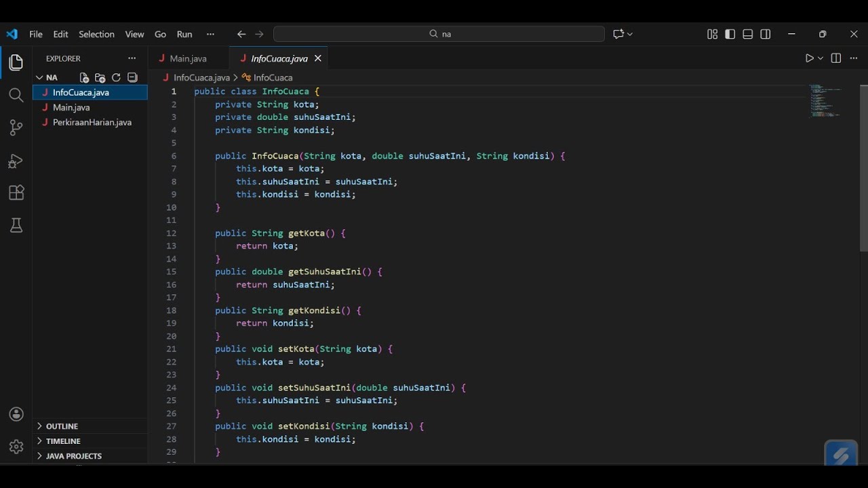Open the Accounts menu icon
The width and height of the screenshot is (868, 488).
tap(16, 414)
